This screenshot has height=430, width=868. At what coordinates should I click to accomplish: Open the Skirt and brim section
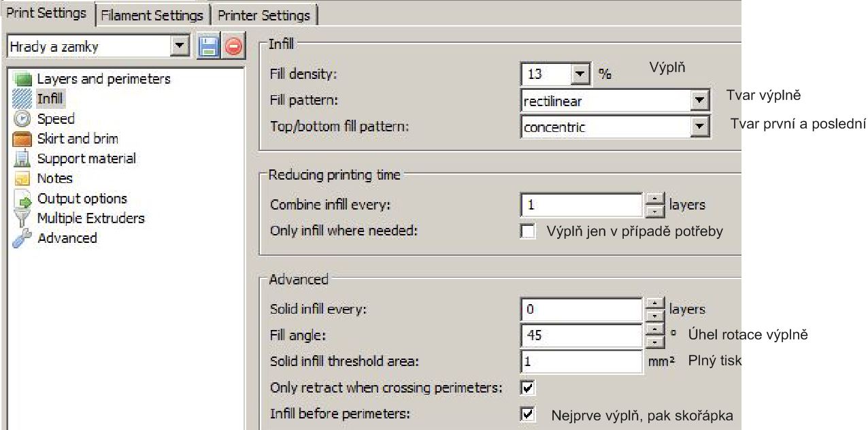tap(77, 139)
